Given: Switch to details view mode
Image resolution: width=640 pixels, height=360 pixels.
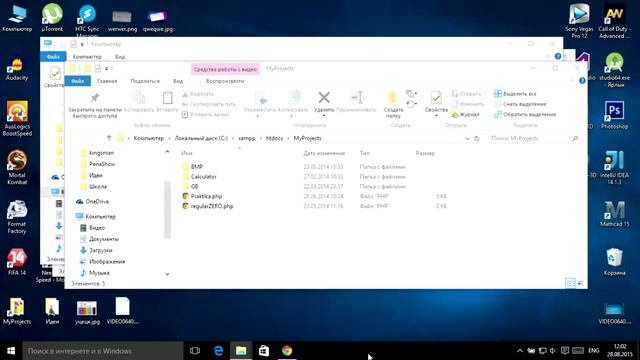Looking at the screenshot, I should [x=570, y=283].
